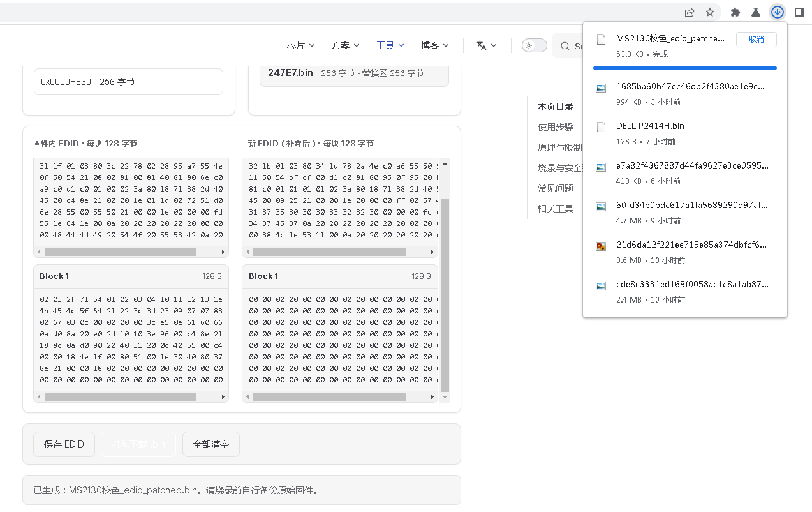Expand the 芯片 navigation dropdown
The image size is (812, 512).
tap(300, 45)
